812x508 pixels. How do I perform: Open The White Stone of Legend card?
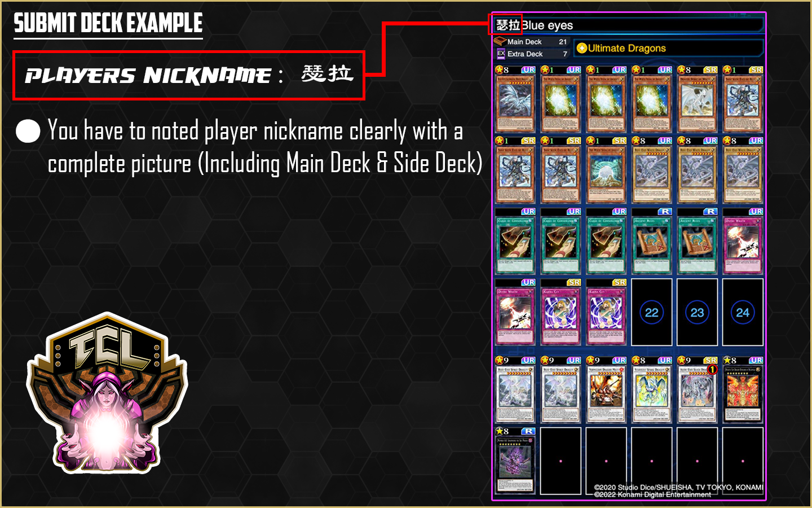coord(606,170)
